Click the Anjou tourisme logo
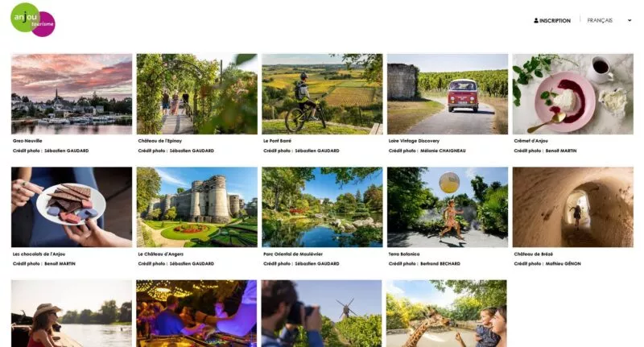644x347 pixels. pyautogui.click(x=33, y=19)
